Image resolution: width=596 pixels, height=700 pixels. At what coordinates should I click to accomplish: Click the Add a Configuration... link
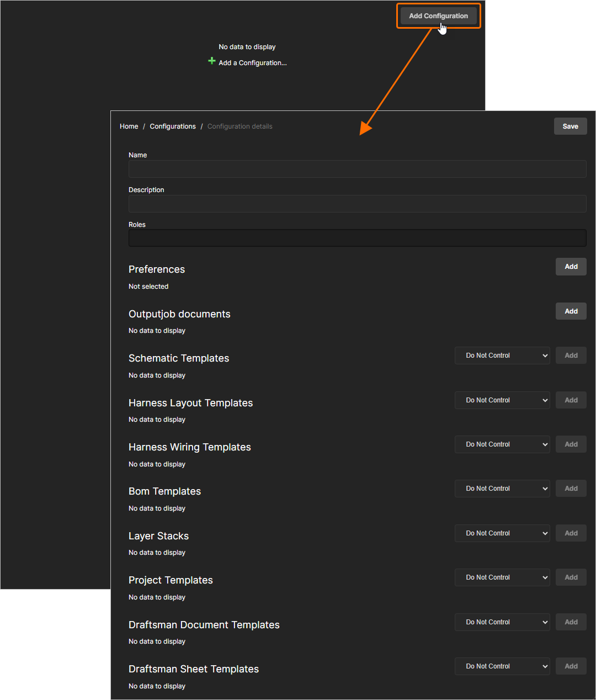253,63
